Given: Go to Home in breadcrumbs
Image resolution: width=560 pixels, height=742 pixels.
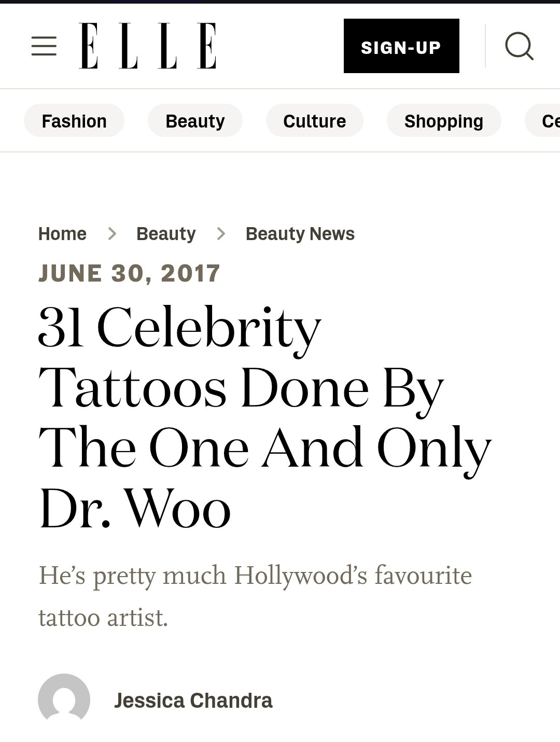Looking at the screenshot, I should [62, 234].
